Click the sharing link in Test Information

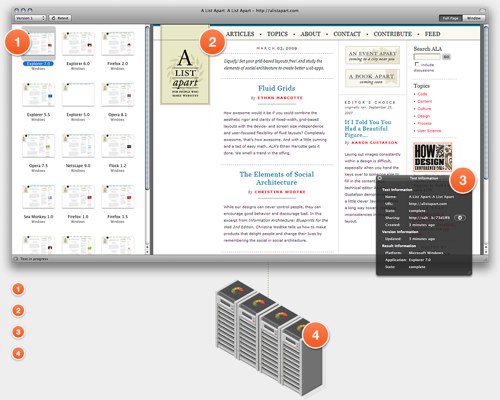tap(429, 218)
